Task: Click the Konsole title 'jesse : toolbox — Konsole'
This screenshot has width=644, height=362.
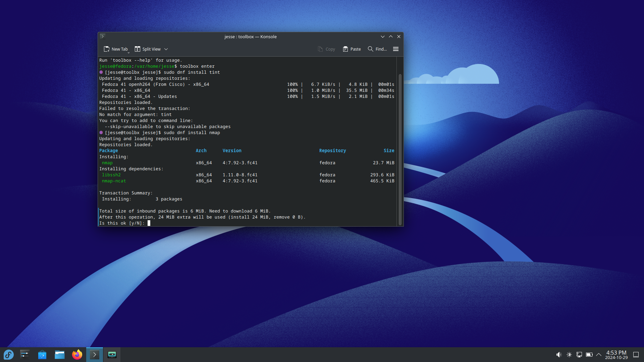Action: (x=251, y=37)
